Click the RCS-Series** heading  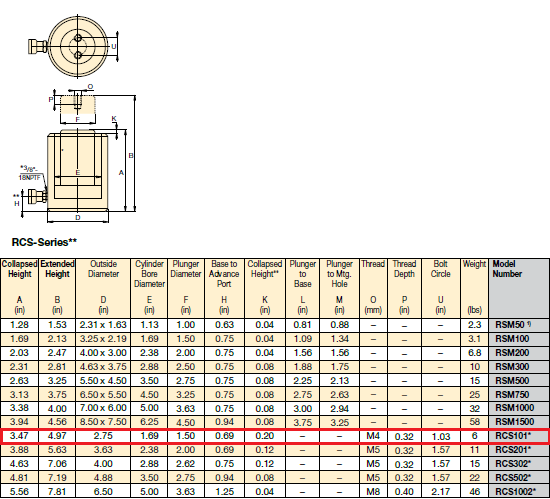(x=44, y=242)
